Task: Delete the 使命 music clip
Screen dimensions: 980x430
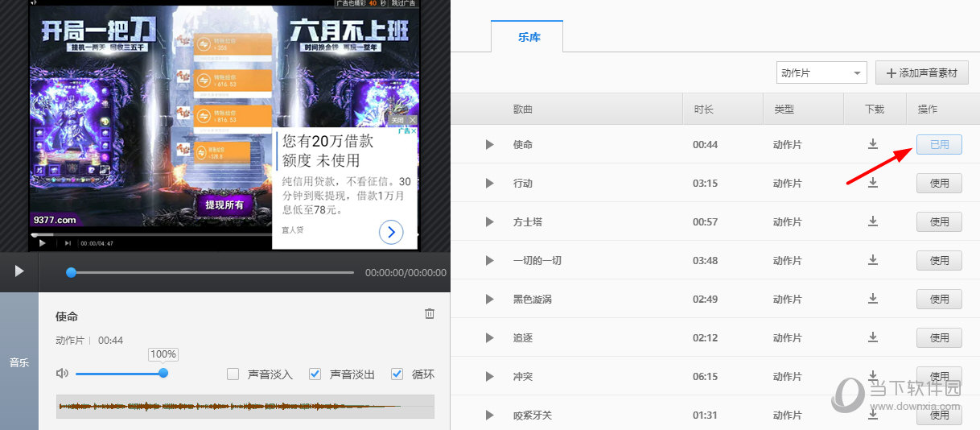Action: click(x=430, y=314)
